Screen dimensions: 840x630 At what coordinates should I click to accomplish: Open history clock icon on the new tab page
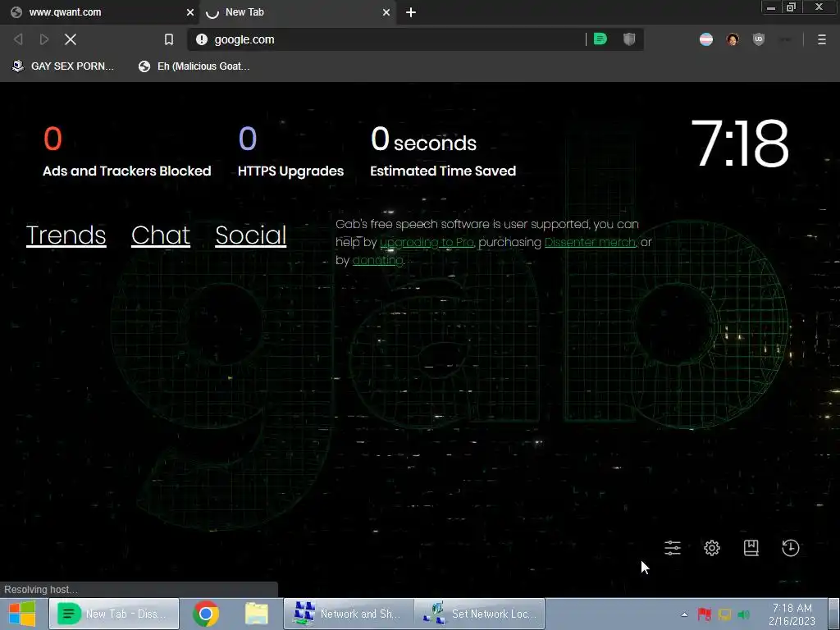pos(791,547)
